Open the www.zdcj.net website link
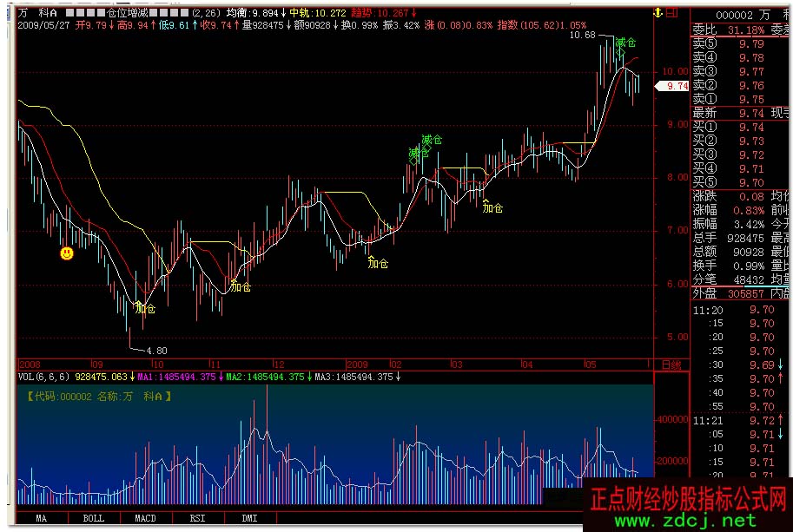This screenshot has width=793, height=532. pos(685,521)
